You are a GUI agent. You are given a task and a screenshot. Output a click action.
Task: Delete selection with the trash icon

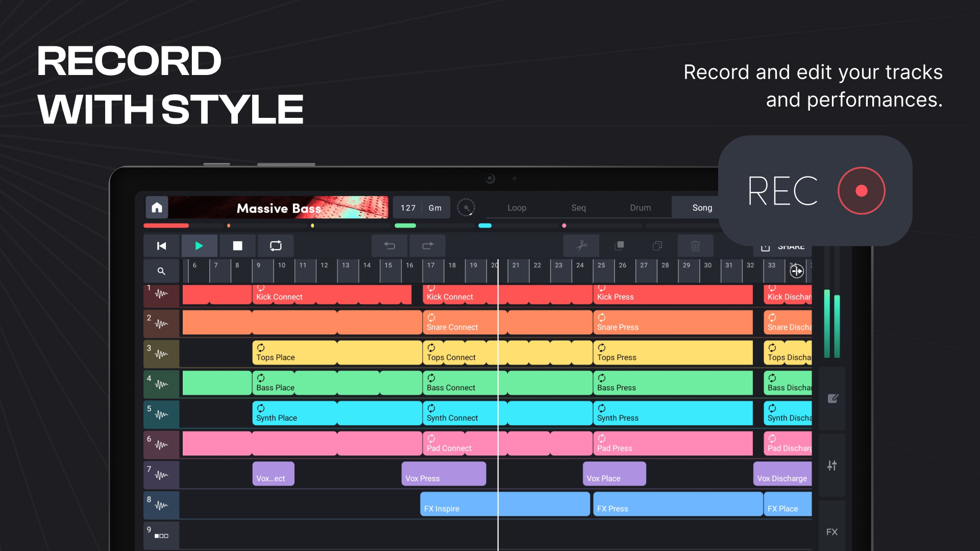695,245
